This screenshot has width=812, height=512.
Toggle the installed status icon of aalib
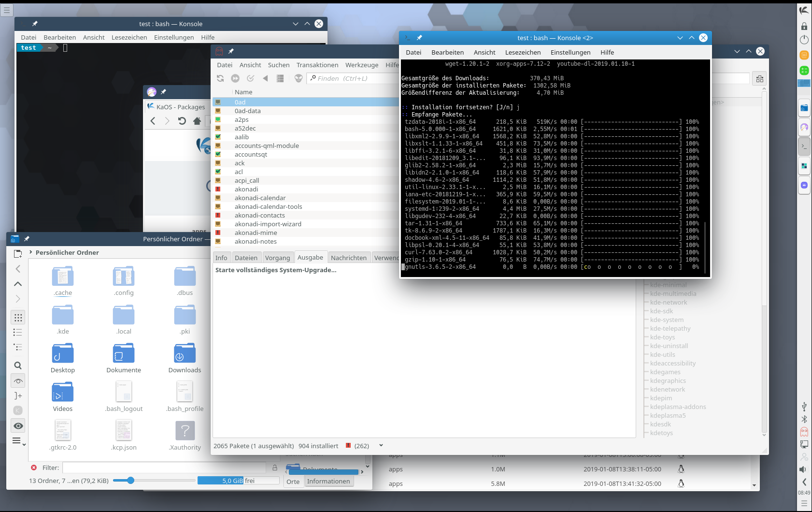218,137
